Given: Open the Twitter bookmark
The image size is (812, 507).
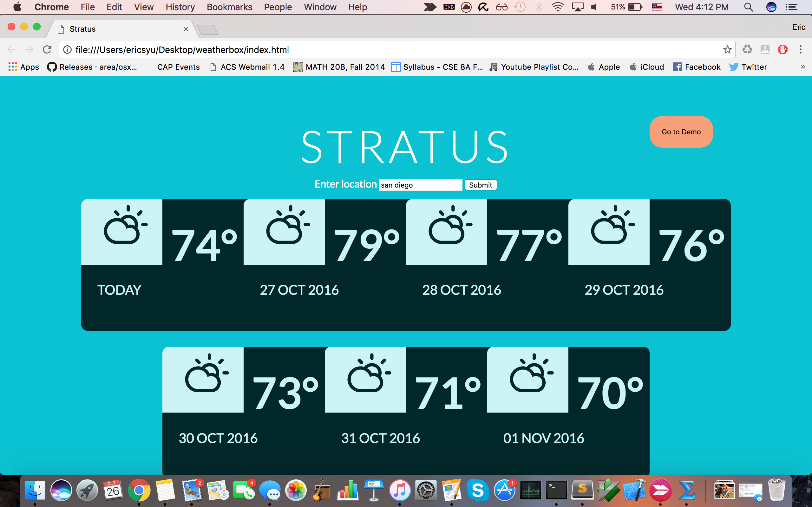Looking at the screenshot, I should tap(748, 67).
